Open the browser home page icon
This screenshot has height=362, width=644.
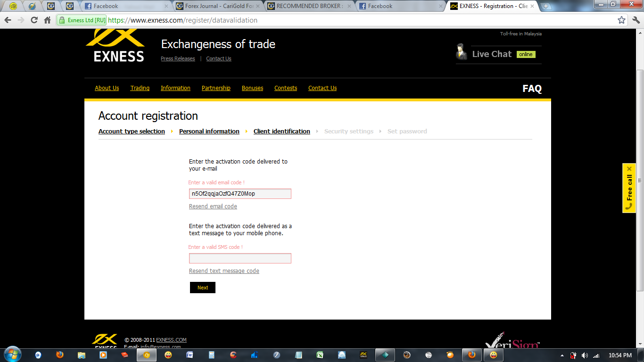pos(47,20)
